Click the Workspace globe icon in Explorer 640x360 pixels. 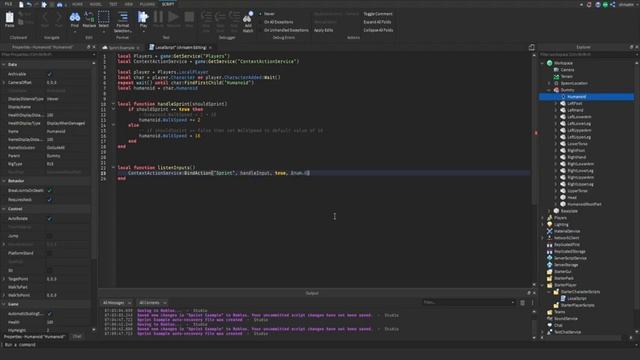pyautogui.click(x=549, y=63)
